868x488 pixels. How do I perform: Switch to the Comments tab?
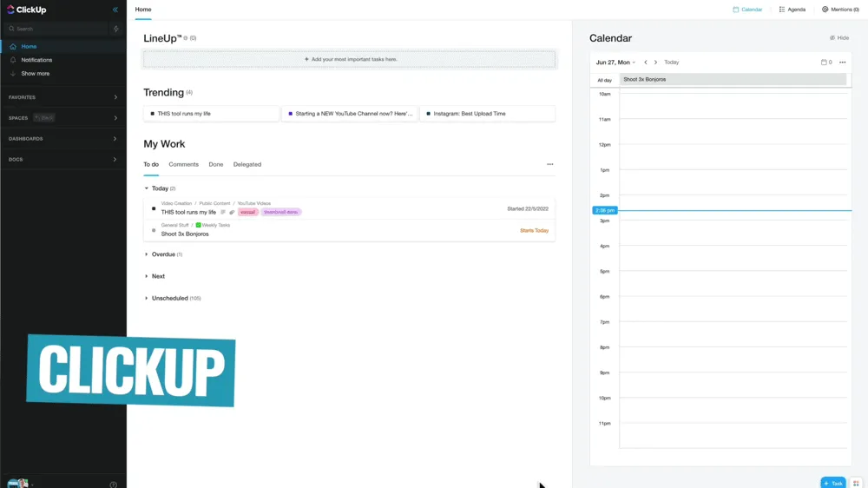183,164
